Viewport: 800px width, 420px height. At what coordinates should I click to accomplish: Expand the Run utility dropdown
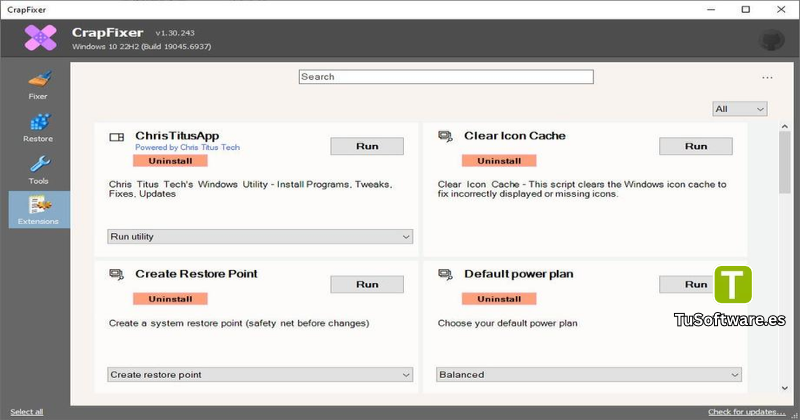(x=260, y=236)
